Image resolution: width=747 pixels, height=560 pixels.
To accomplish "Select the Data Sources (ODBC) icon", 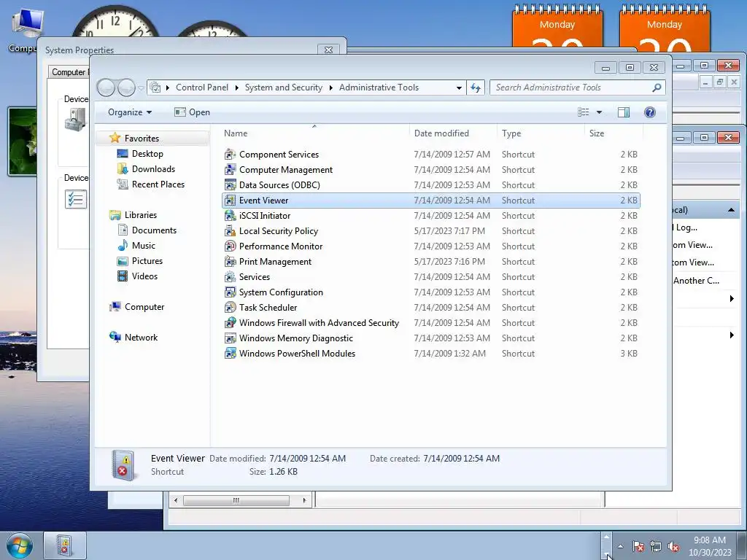I will pyautogui.click(x=230, y=184).
